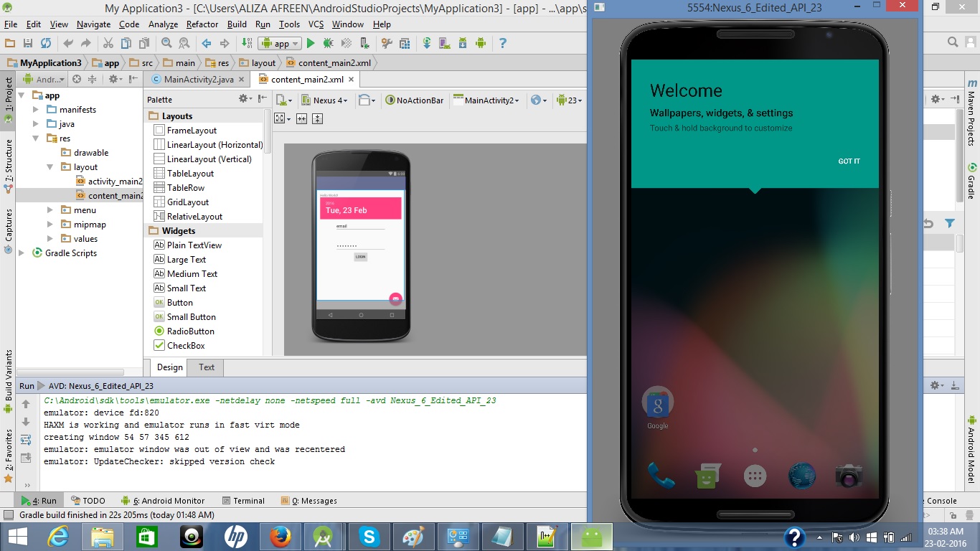The height and width of the screenshot is (551, 980).
Task: Toggle the Gradle side panel
Action: tap(971, 182)
